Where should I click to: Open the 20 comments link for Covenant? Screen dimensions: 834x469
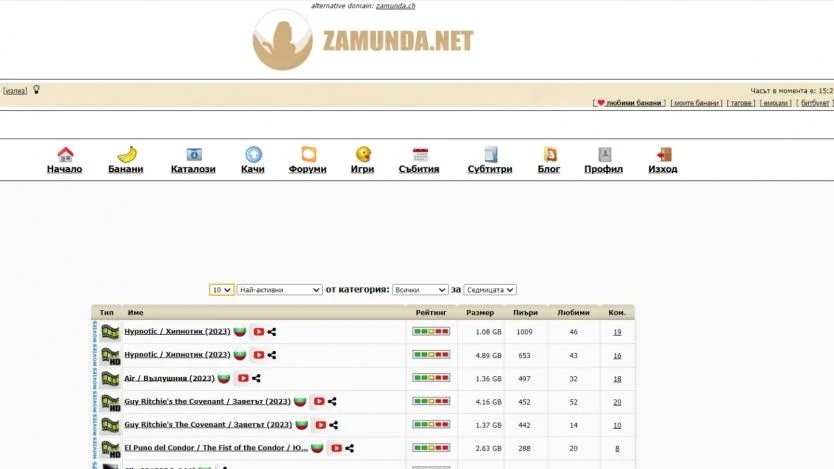pos(617,402)
